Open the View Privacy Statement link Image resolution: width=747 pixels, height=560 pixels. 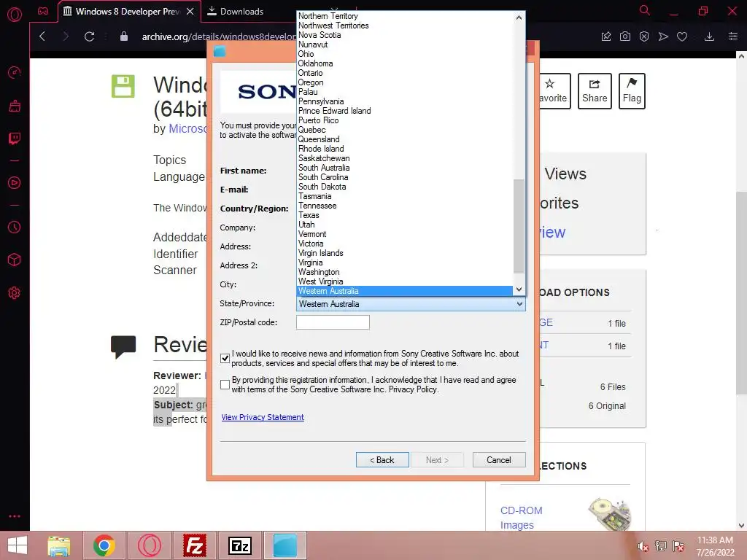(263, 417)
